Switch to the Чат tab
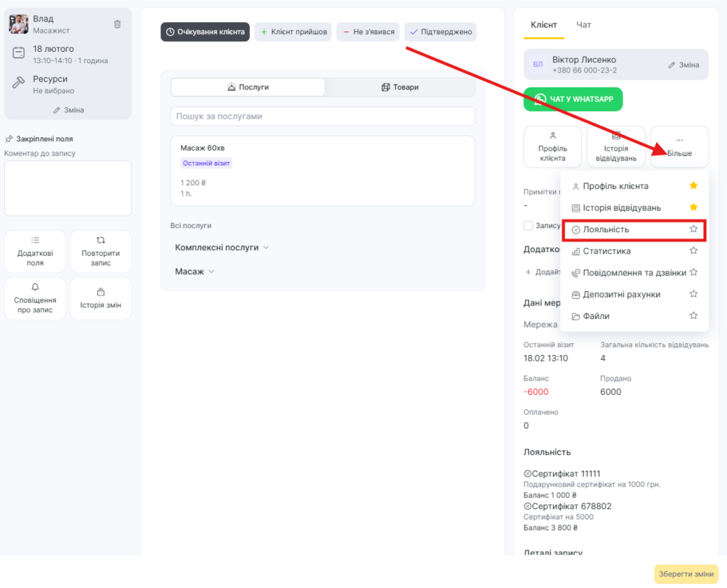The height and width of the screenshot is (588, 727). 584,25
